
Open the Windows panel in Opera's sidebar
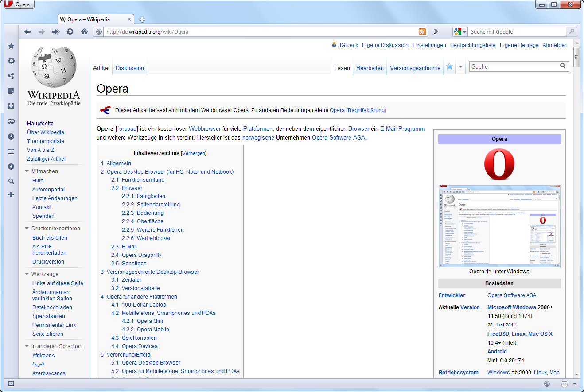click(x=12, y=151)
